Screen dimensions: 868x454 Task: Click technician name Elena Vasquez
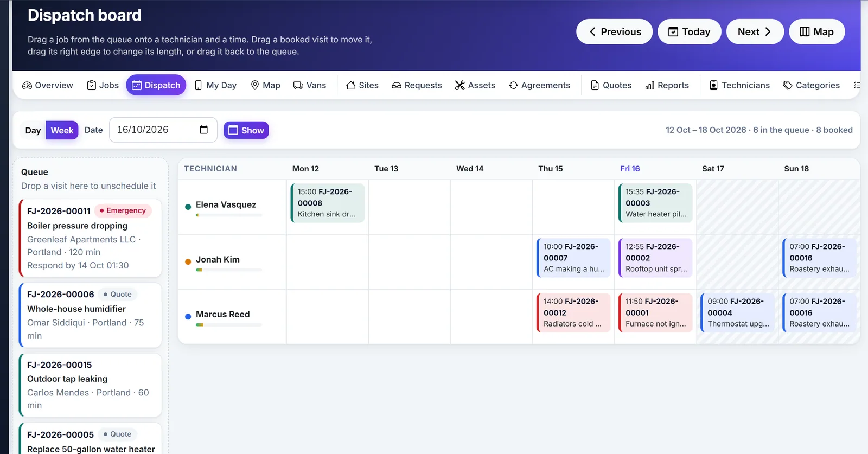point(226,204)
